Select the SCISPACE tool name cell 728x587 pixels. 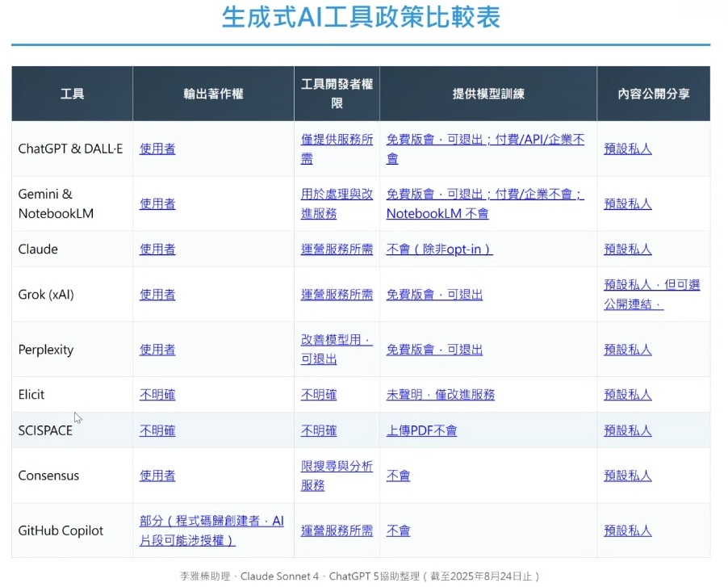[72, 431]
